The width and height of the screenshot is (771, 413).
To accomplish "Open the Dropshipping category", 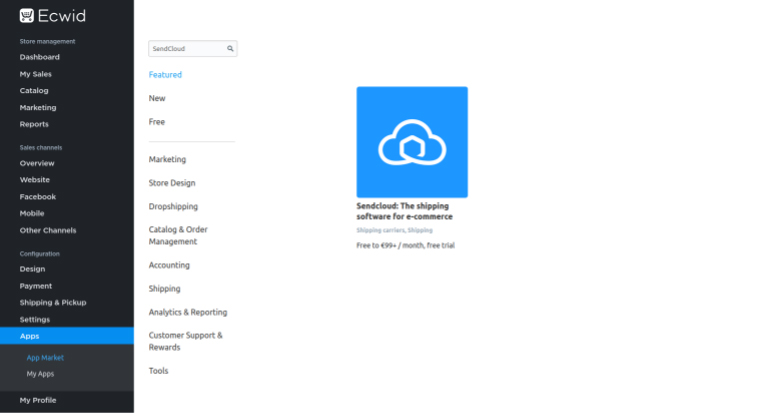I will click(173, 206).
